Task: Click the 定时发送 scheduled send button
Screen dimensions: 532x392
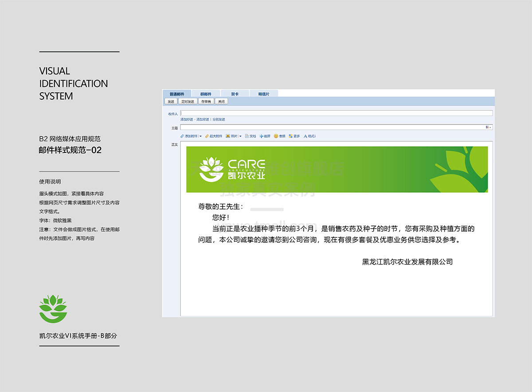Action: 188,101
